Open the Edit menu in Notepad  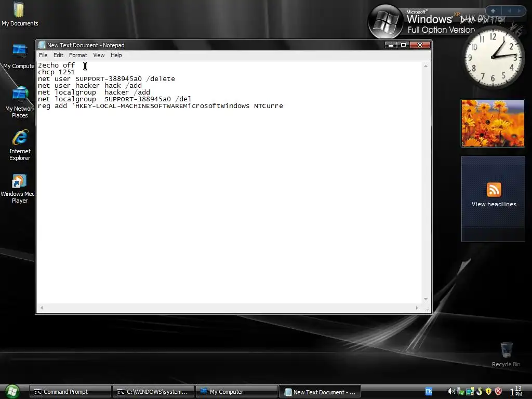58,55
